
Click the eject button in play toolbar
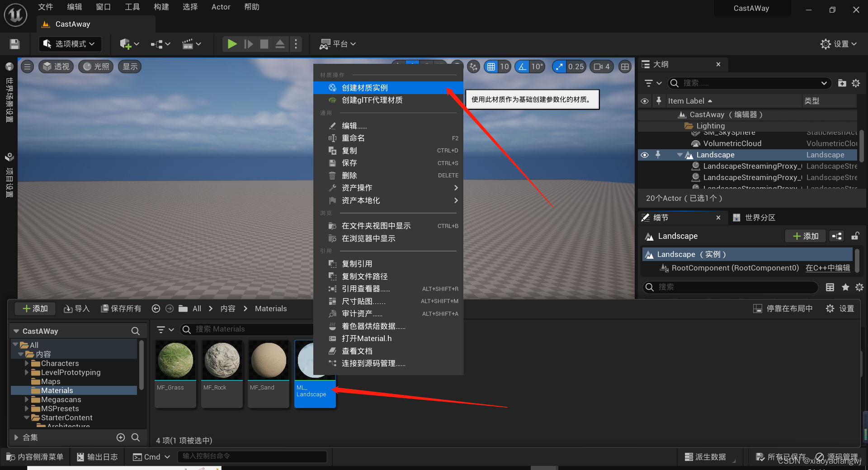click(x=280, y=44)
